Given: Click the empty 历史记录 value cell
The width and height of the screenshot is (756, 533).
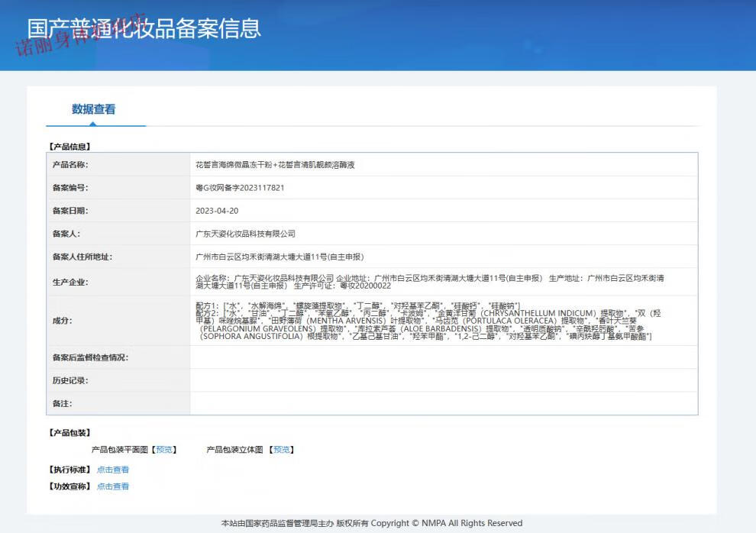Looking at the screenshot, I should (x=443, y=380).
